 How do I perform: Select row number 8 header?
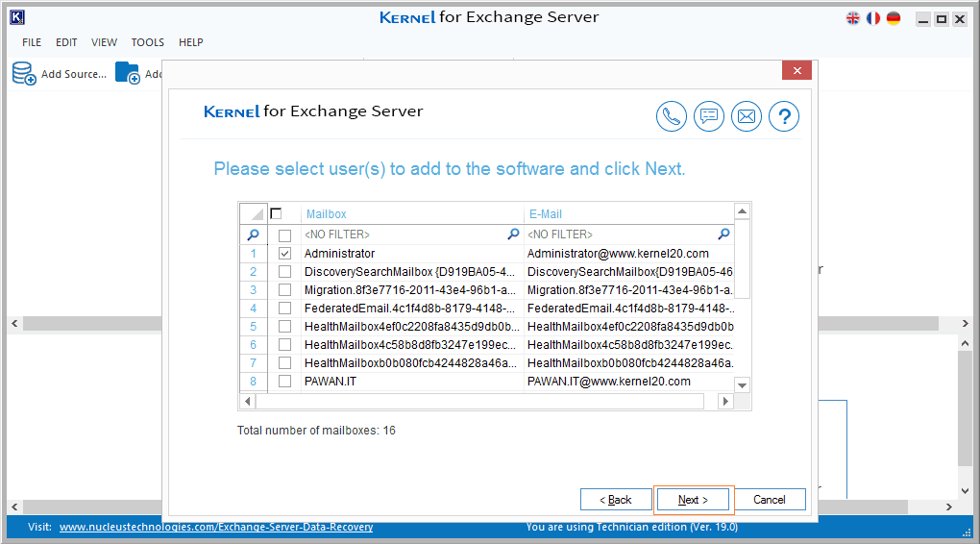coord(253,381)
